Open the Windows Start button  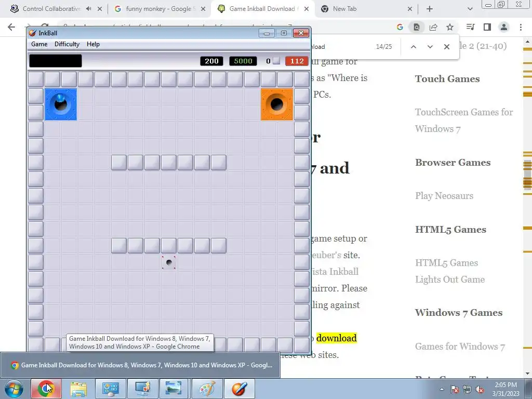click(14, 389)
